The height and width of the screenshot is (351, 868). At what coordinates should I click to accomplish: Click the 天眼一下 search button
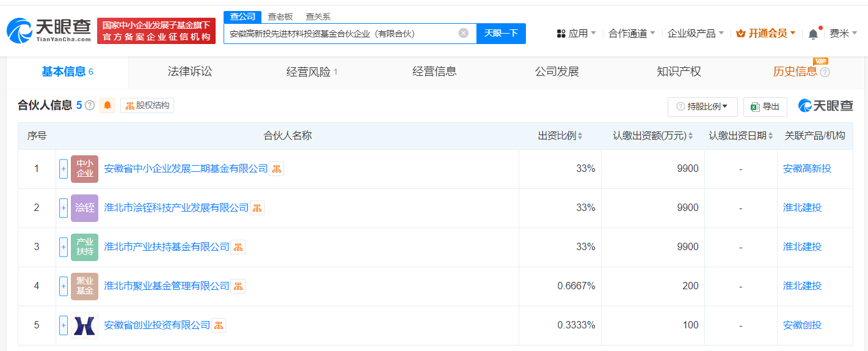501,33
